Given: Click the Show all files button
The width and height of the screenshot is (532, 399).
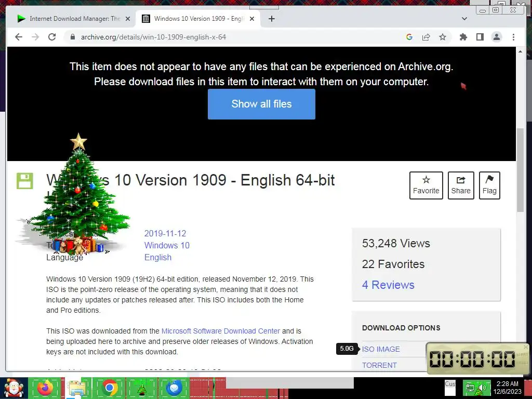Looking at the screenshot, I should (261, 104).
